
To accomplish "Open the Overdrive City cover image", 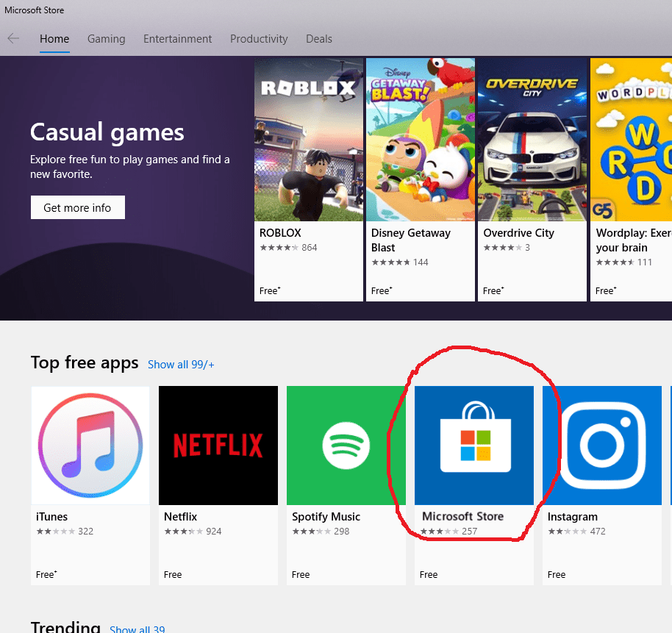I will tap(532, 140).
